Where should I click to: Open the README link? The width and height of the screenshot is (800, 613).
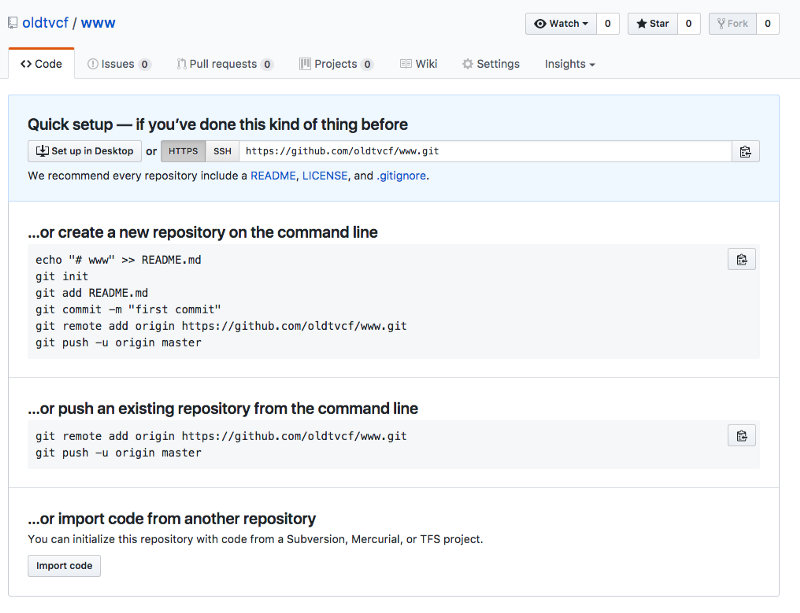click(x=273, y=176)
